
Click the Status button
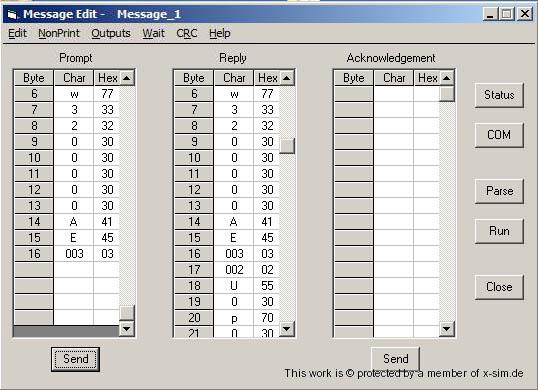[x=499, y=95]
